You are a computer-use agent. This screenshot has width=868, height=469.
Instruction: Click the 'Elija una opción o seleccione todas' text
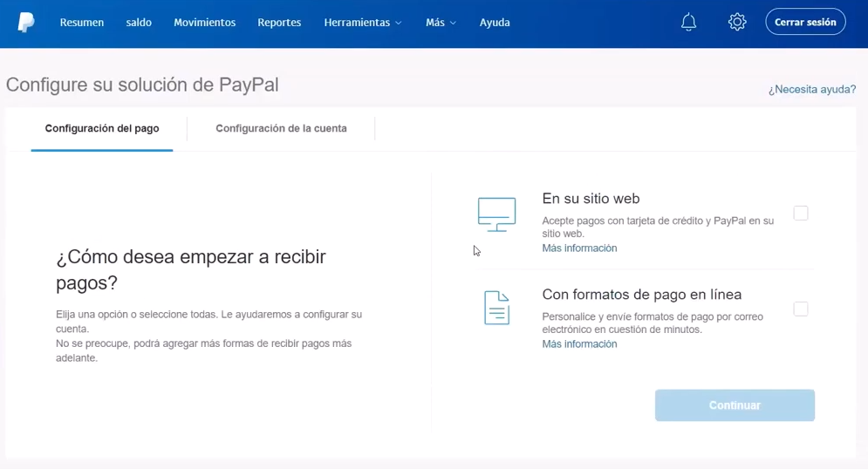coord(208,322)
